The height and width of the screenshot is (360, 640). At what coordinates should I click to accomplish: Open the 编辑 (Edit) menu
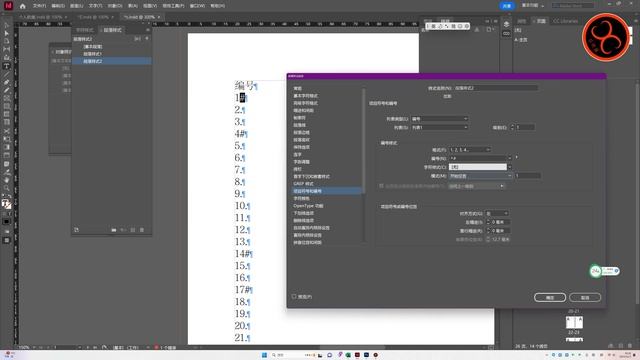click(58, 6)
